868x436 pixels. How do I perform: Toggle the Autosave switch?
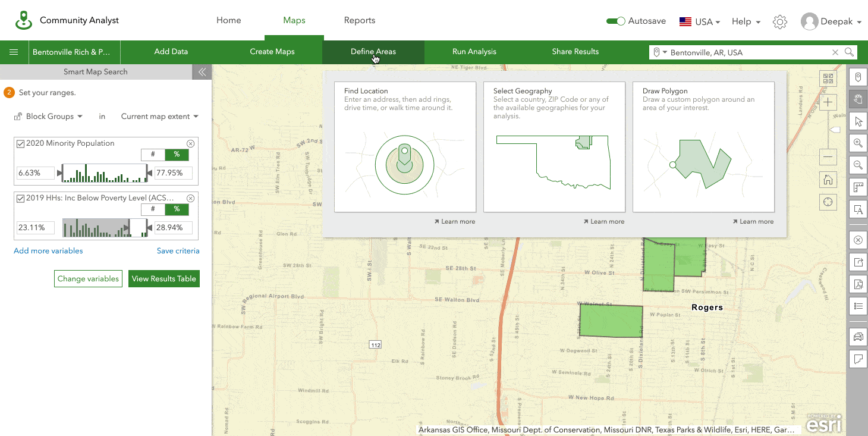pos(615,21)
